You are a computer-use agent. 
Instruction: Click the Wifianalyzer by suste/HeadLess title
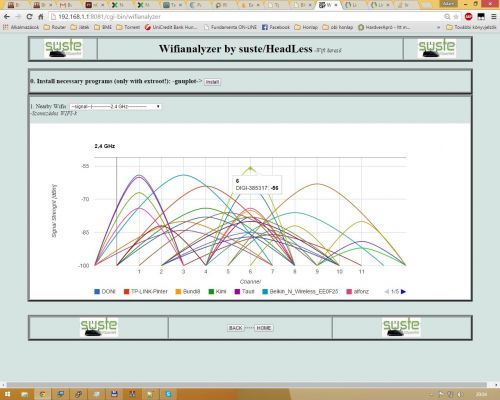coord(235,49)
